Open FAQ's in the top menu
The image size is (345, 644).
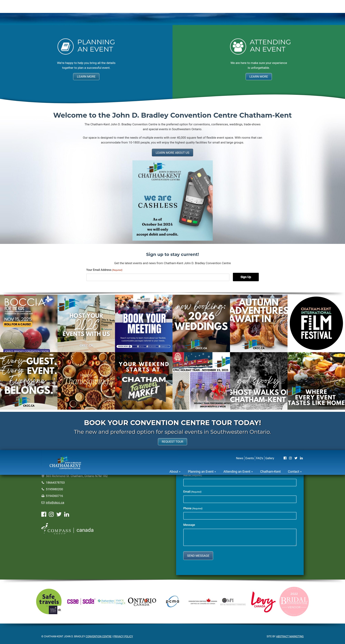pyautogui.click(x=259, y=458)
